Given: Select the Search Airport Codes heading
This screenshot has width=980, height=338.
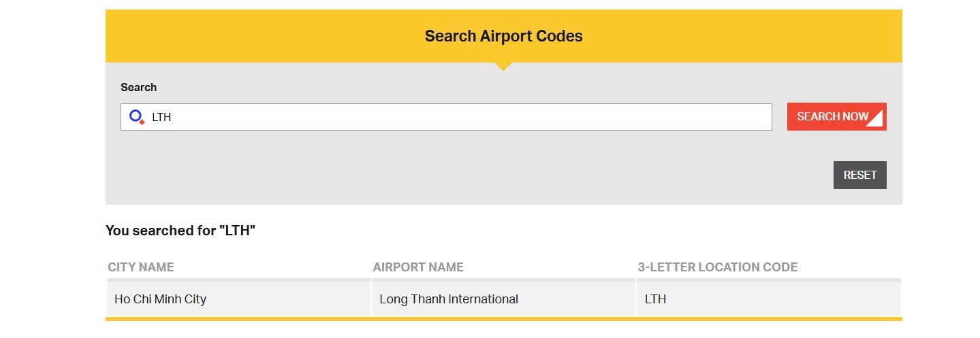Looking at the screenshot, I should [503, 36].
